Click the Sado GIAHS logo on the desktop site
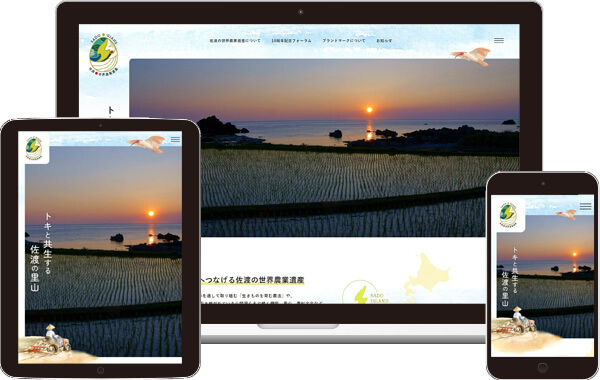This screenshot has height=380, width=600. [x=104, y=54]
